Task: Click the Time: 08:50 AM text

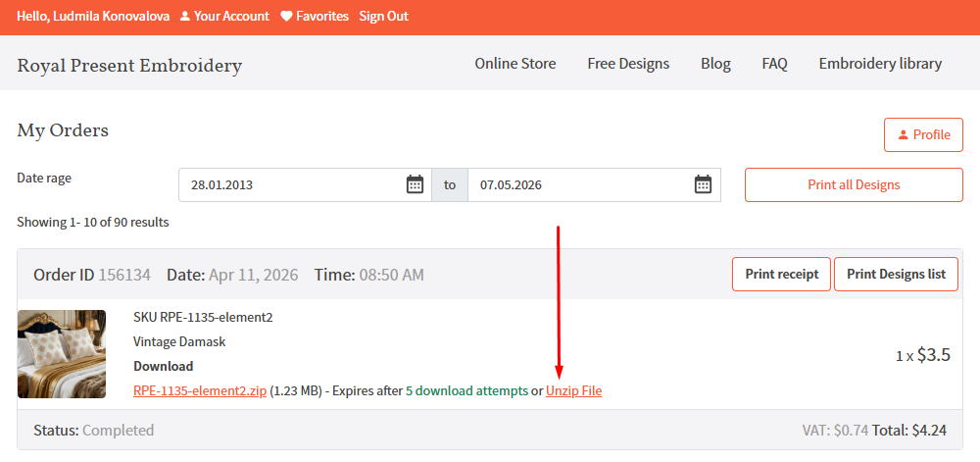Action: pos(368,275)
